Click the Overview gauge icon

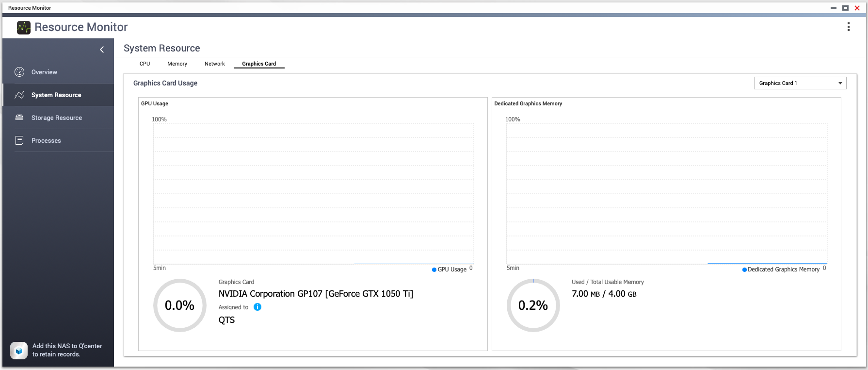coord(19,72)
